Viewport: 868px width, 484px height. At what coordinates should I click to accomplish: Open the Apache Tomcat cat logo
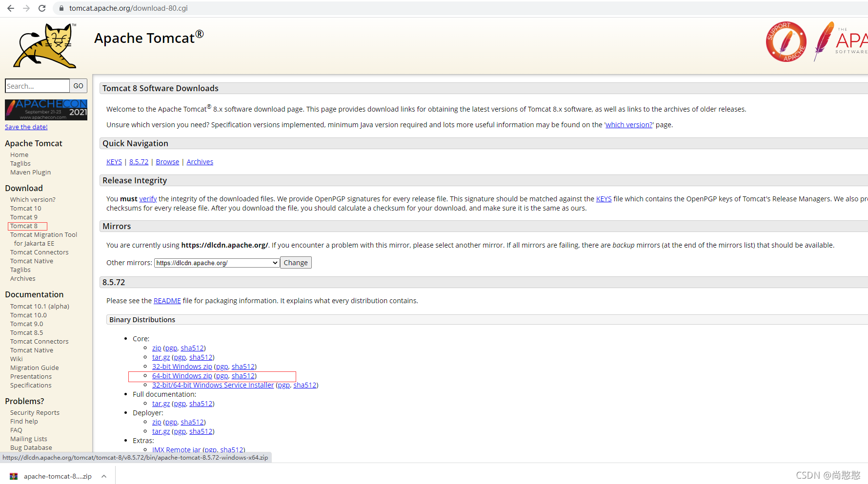45,46
